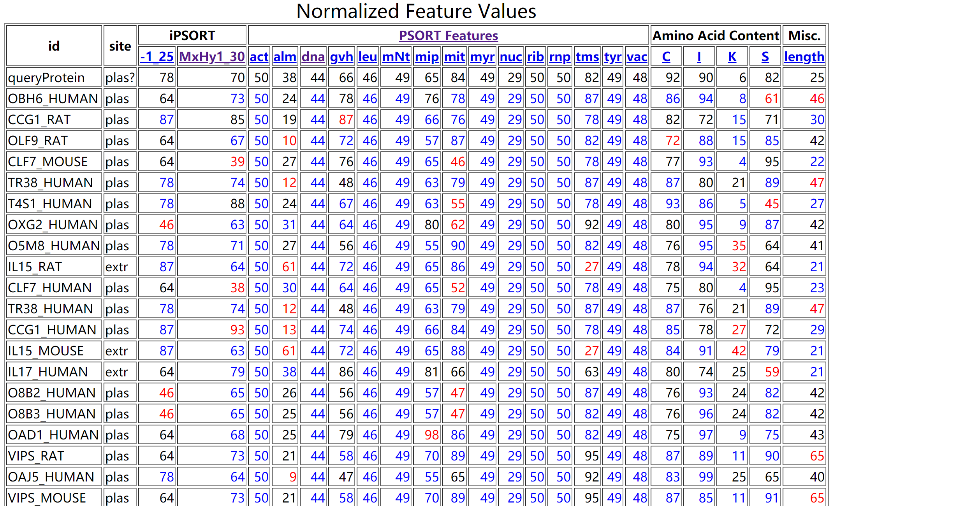Sort by the length column header
980x506 pixels.
804,56
